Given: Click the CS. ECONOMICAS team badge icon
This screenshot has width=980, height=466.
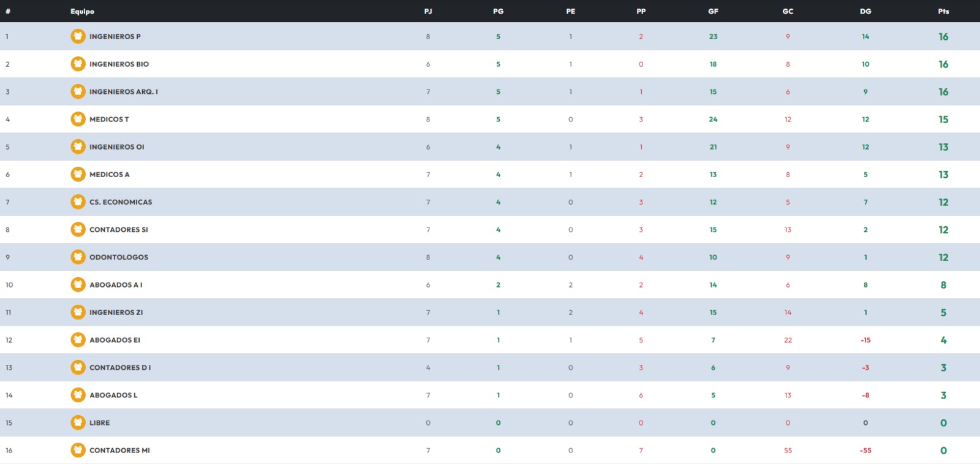Looking at the screenshot, I should click(78, 202).
